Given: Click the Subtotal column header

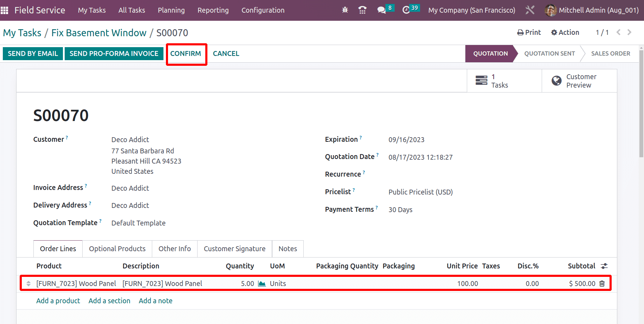Looking at the screenshot, I should (x=581, y=266).
